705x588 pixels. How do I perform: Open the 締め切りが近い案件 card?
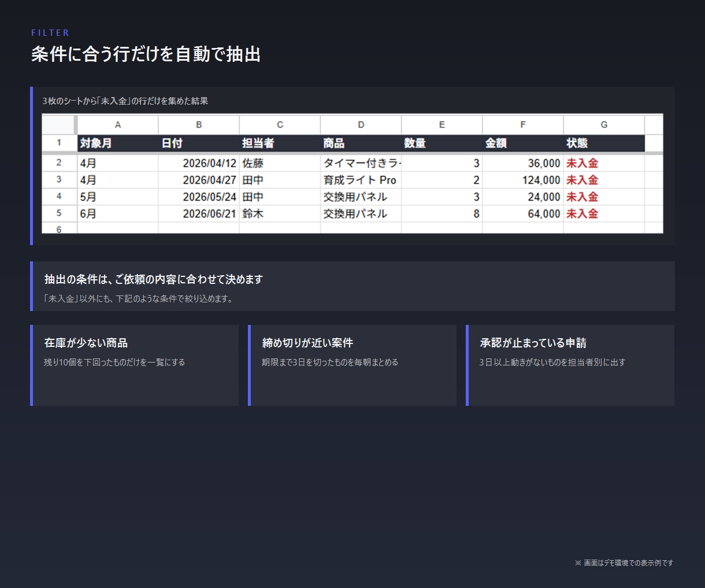click(x=352, y=365)
